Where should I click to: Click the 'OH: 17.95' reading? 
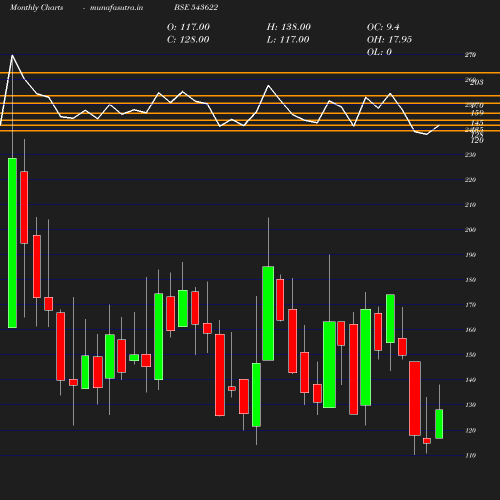click(x=389, y=40)
